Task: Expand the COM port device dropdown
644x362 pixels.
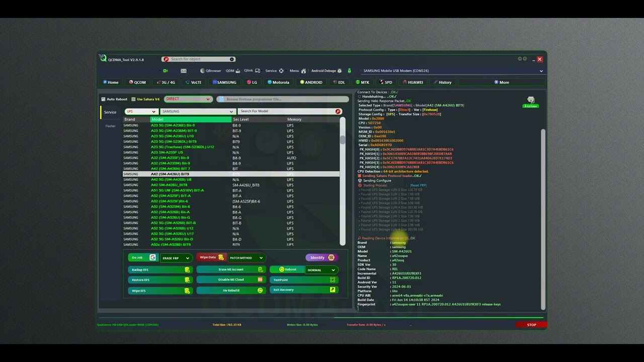Action: (x=452, y=71)
